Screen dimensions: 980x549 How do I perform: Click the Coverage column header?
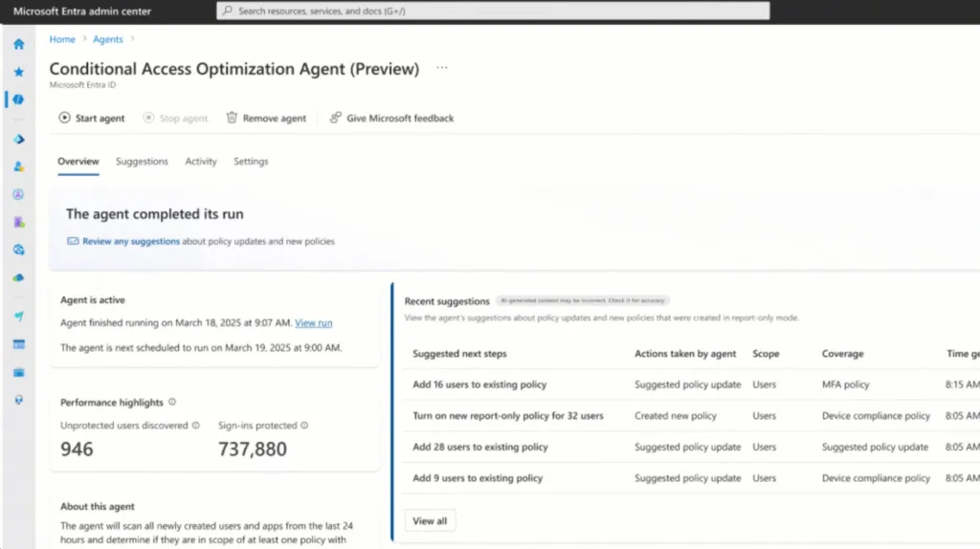pos(842,354)
